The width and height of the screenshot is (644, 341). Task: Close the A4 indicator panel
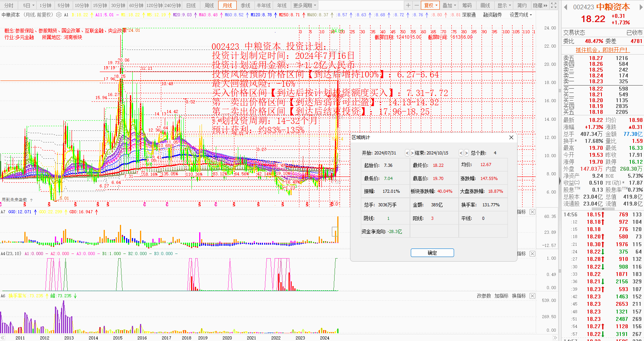pyautogui.click(x=532, y=254)
